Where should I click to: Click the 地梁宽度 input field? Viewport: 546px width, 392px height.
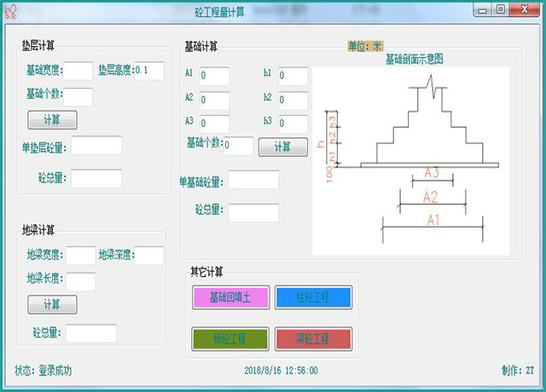click(81, 256)
